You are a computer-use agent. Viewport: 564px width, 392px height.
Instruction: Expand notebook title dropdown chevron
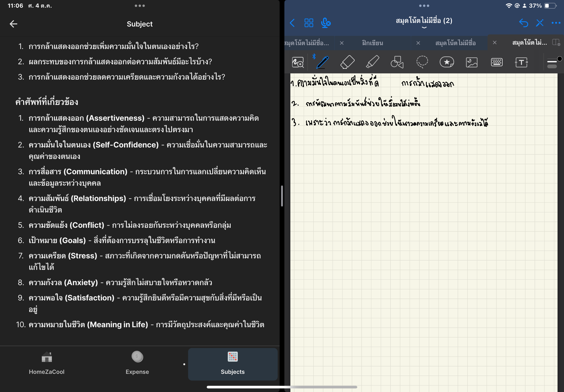424,27
